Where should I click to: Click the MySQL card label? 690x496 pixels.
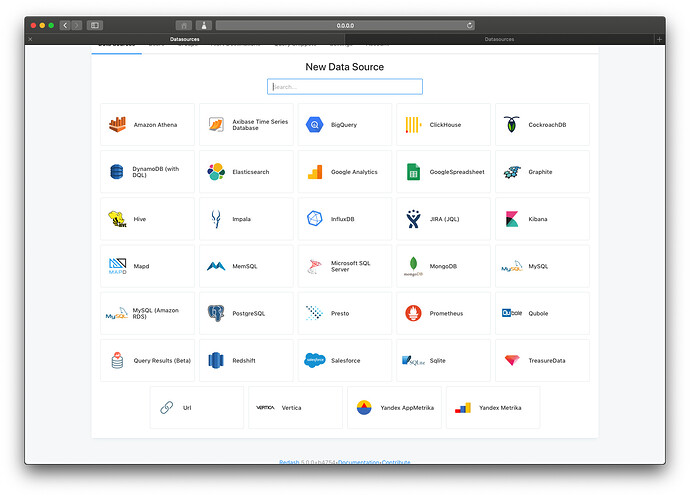click(x=538, y=266)
